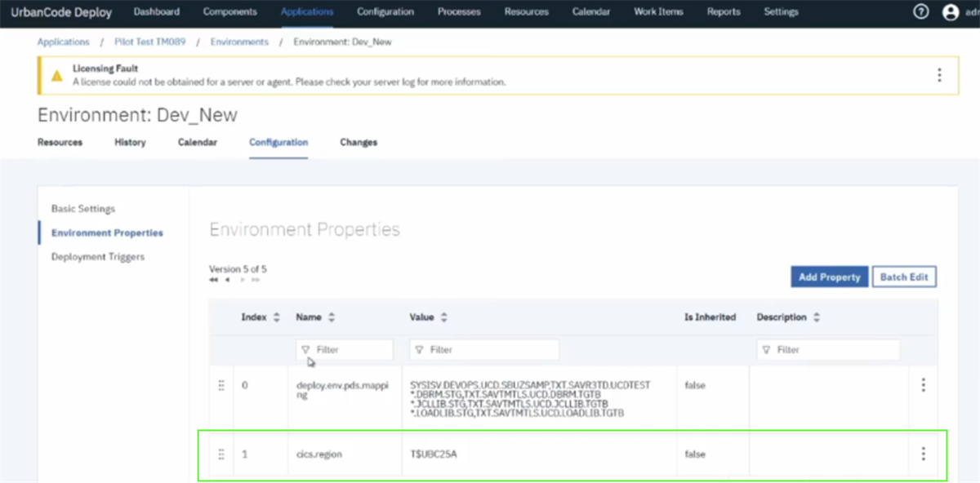Open the help menu

pos(920,11)
